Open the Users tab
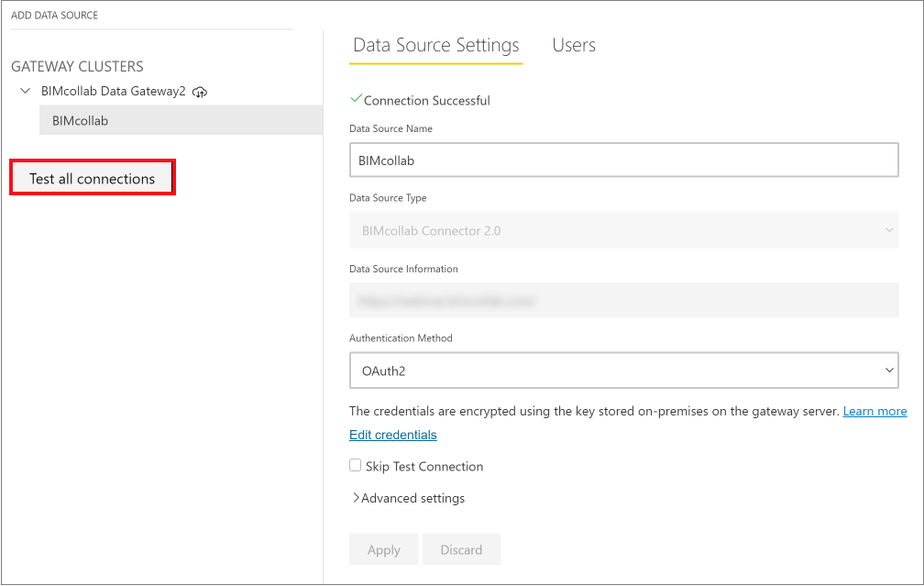924x586 pixels. pyautogui.click(x=574, y=46)
